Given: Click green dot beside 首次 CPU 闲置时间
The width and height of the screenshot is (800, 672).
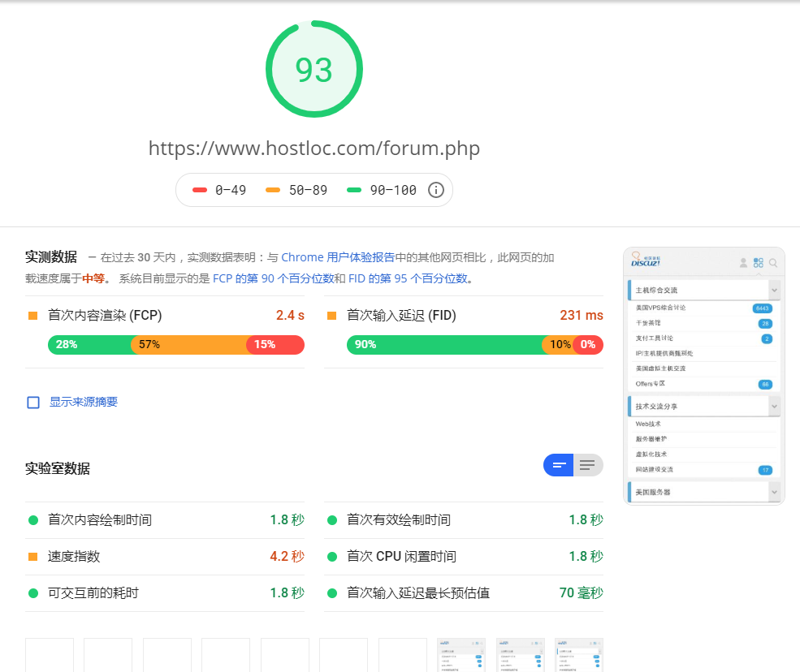Looking at the screenshot, I should [x=332, y=557].
